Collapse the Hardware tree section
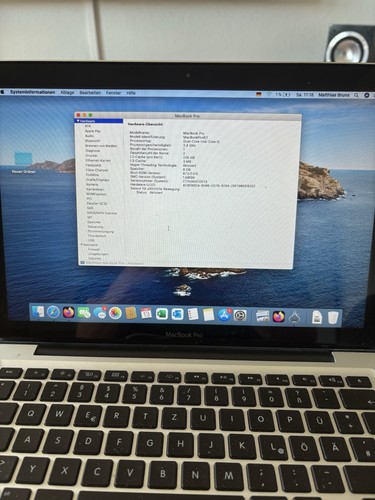375x500 pixels. click(x=78, y=121)
